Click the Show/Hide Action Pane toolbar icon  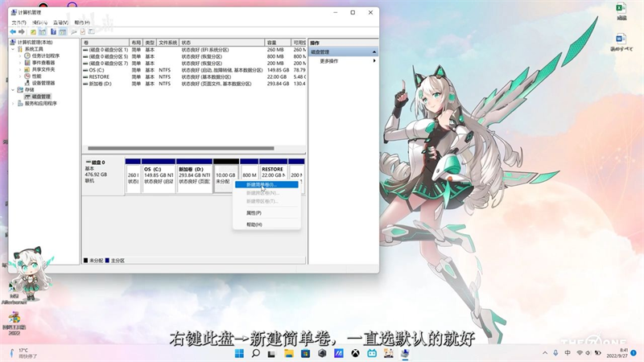63,31
